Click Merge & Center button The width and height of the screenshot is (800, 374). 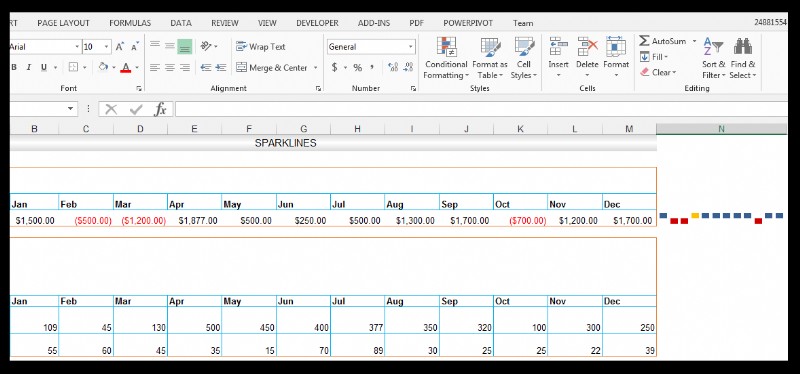pyautogui.click(x=271, y=67)
